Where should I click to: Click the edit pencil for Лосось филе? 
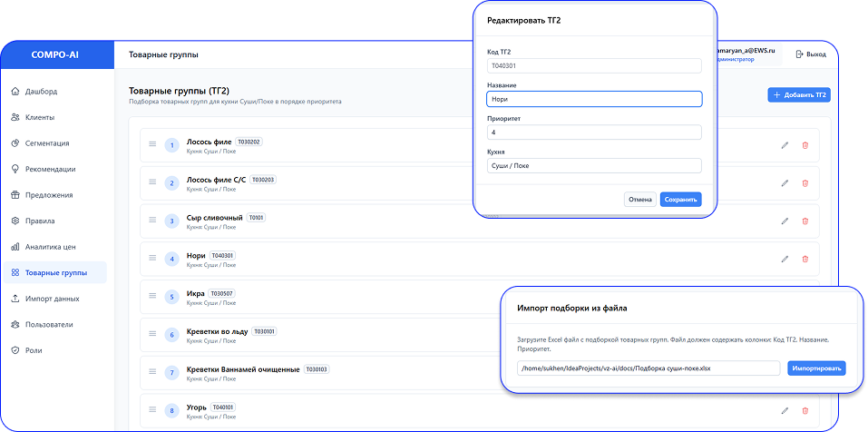click(785, 145)
